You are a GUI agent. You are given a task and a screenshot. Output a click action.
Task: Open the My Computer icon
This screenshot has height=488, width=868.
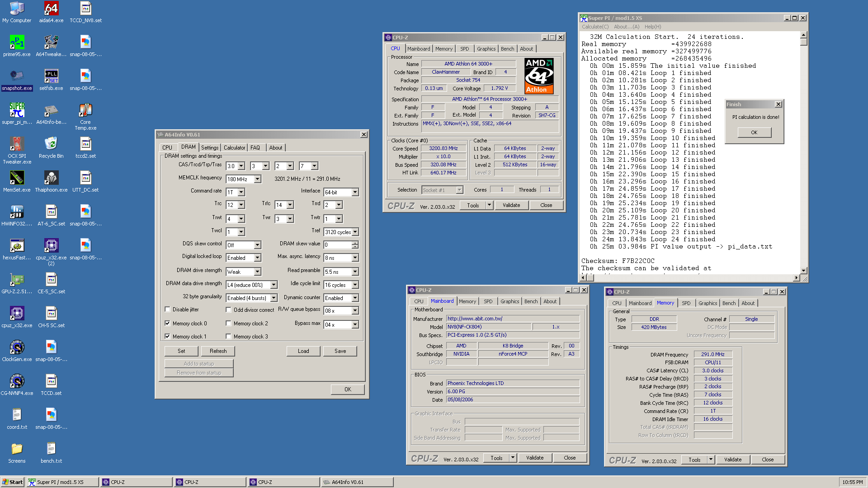click(17, 12)
